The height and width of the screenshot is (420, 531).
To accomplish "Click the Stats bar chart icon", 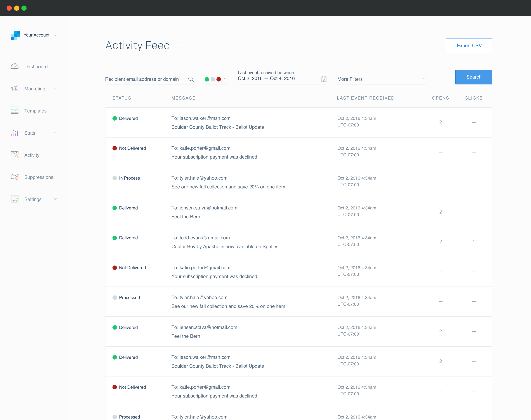I will click(15, 133).
